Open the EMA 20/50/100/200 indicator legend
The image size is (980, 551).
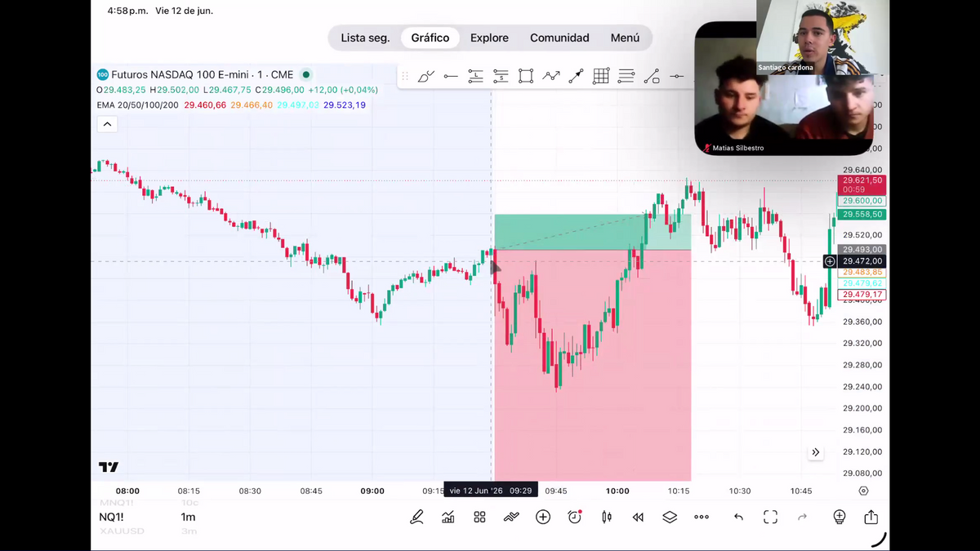pos(138,104)
